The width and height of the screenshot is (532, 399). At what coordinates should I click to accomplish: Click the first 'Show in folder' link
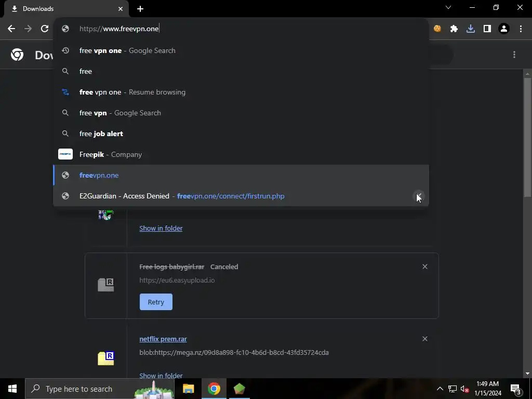click(161, 229)
